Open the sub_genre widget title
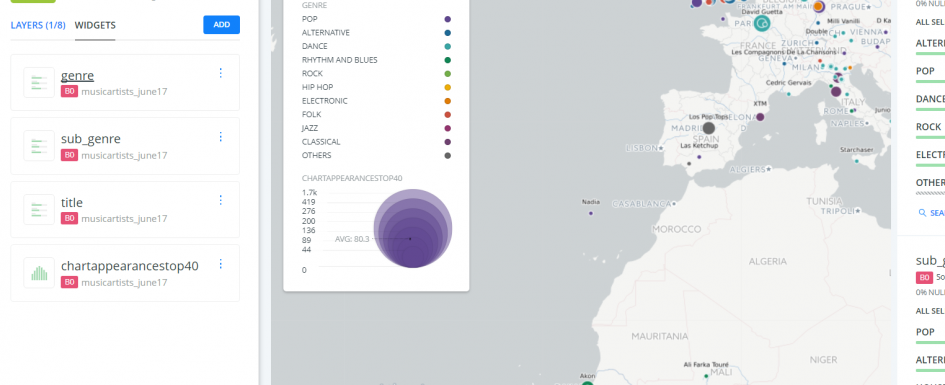The height and width of the screenshot is (385, 945). (90, 139)
